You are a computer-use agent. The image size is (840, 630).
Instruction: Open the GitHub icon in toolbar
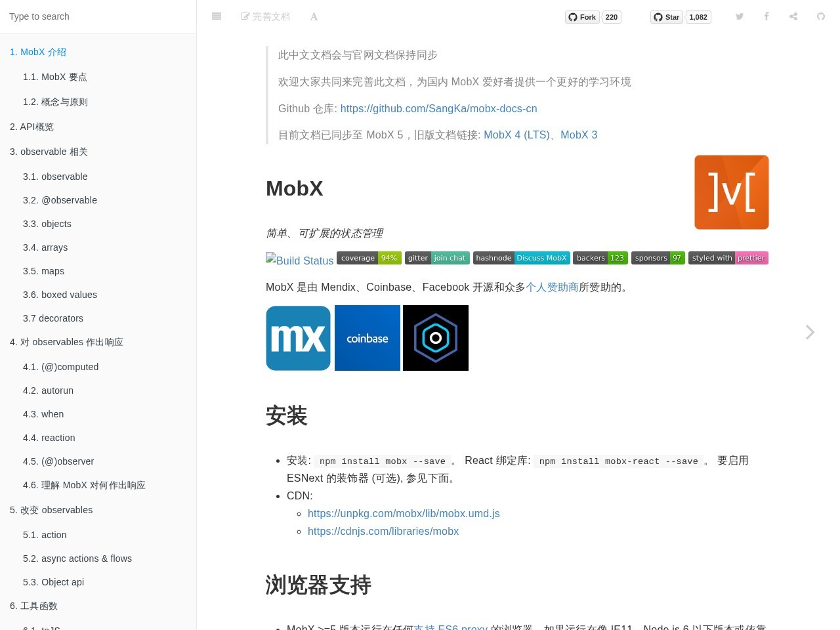click(821, 16)
